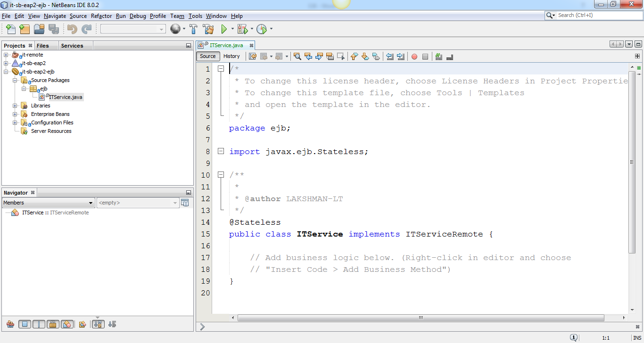Click Fully Qualified Names icon in Navigator
Screen dimensions: 644x343
tap(83, 324)
